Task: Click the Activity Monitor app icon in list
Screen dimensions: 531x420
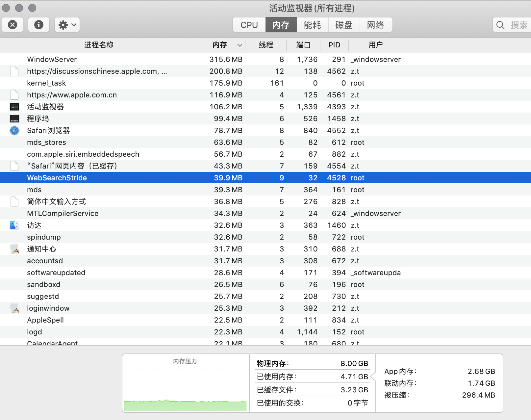Action: (x=14, y=107)
